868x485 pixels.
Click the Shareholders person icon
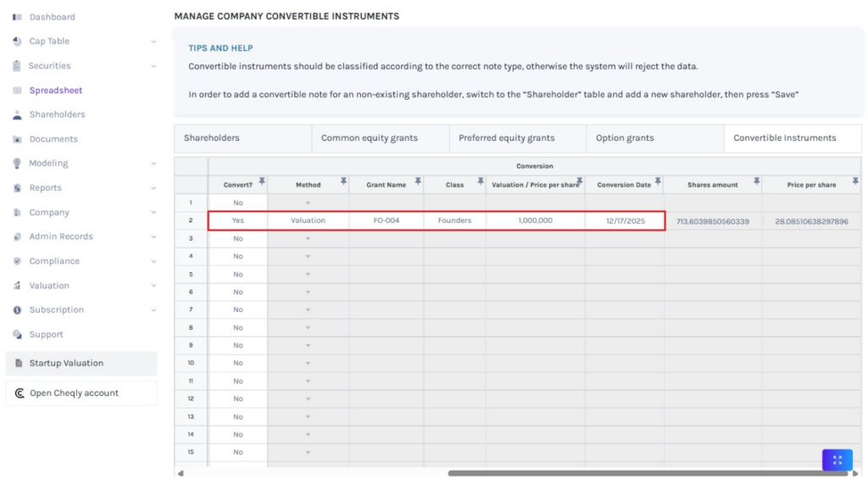(x=18, y=114)
